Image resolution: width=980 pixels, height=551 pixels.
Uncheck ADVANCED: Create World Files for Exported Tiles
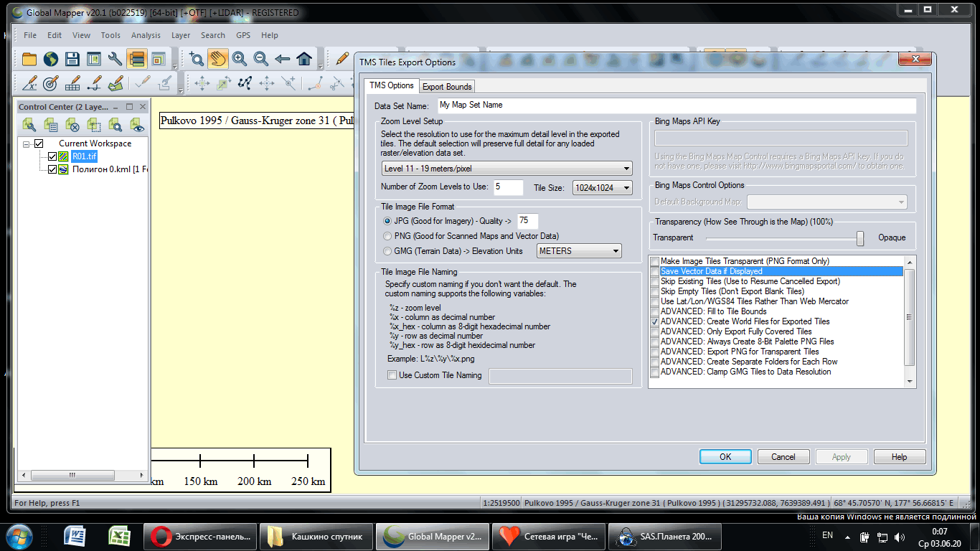coord(654,321)
